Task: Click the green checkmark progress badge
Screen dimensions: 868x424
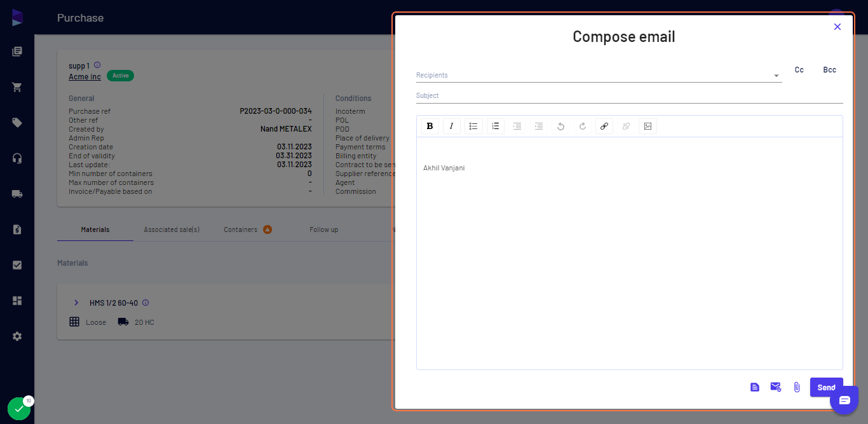Action: [x=19, y=409]
